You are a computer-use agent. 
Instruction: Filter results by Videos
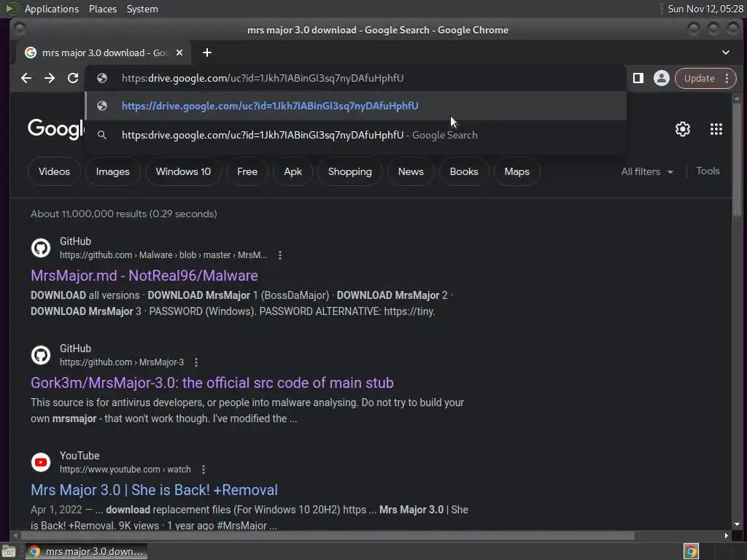tap(54, 171)
